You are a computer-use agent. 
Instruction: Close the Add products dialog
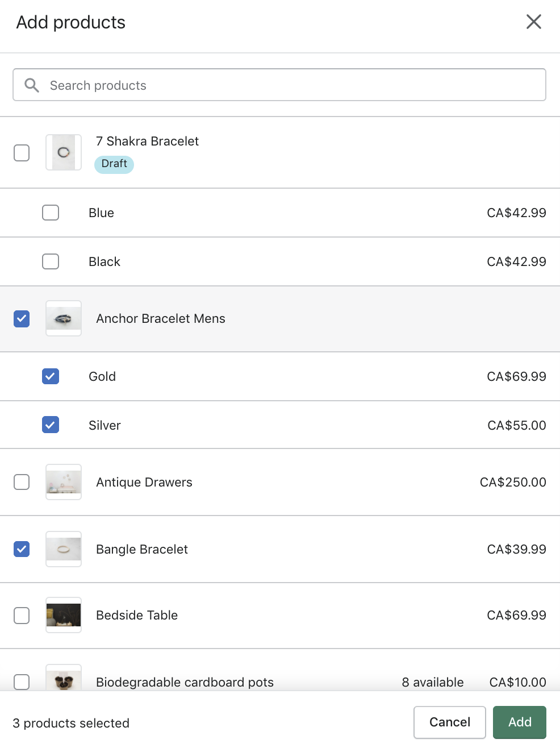[534, 22]
